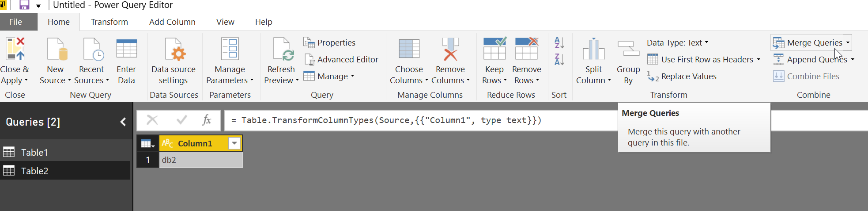Switch to the Home tab
The image size is (868, 211).
click(x=59, y=22)
